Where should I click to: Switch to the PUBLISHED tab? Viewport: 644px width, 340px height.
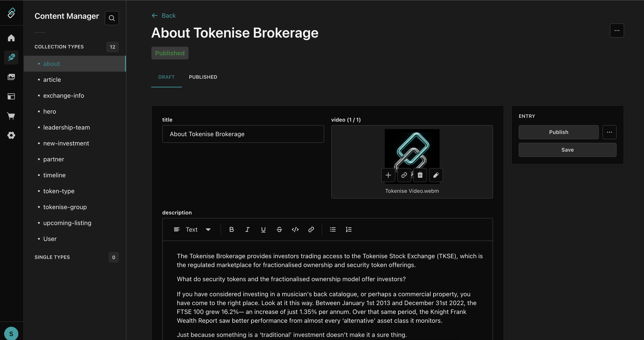pos(203,77)
